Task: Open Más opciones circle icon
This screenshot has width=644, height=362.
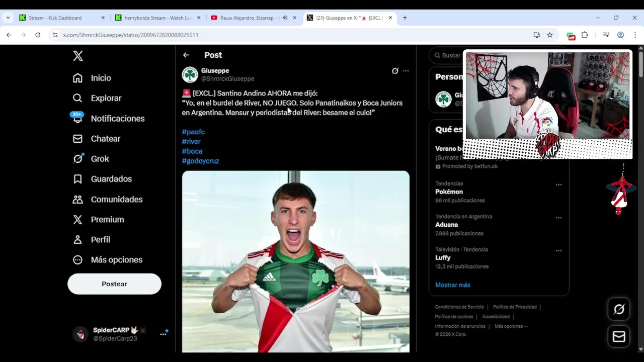Action: click(77, 260)
